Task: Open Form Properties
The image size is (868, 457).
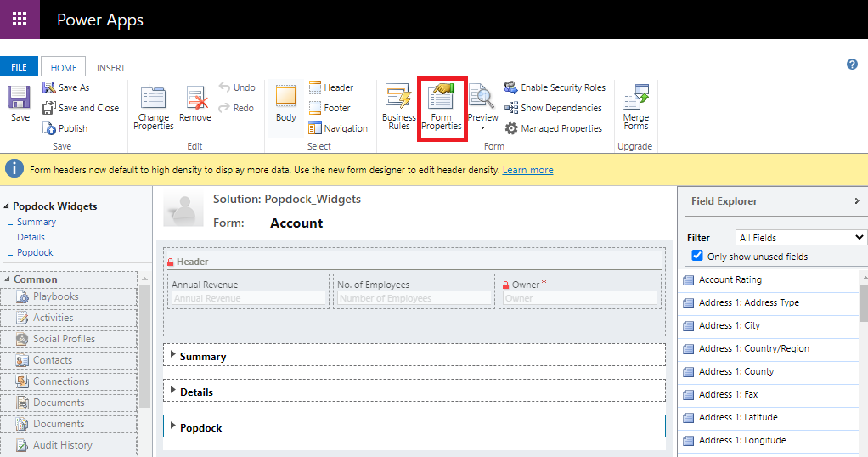Action: point(441,108)
